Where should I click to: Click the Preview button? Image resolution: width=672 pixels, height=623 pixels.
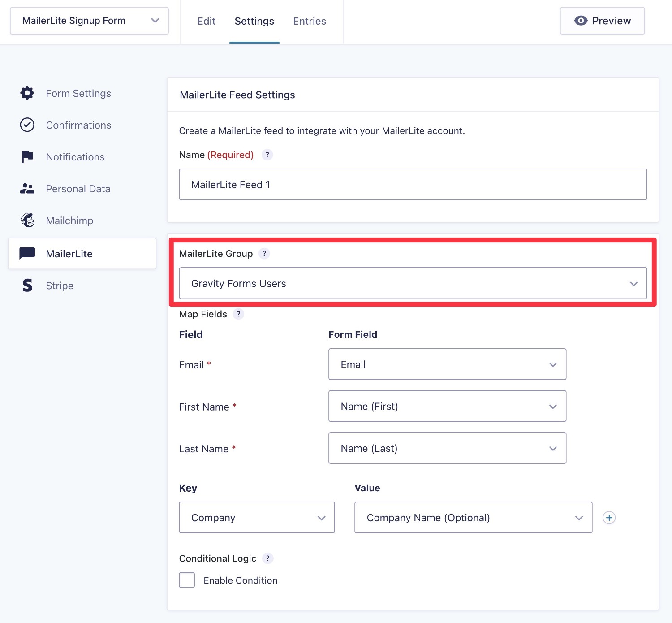[602, 21]
